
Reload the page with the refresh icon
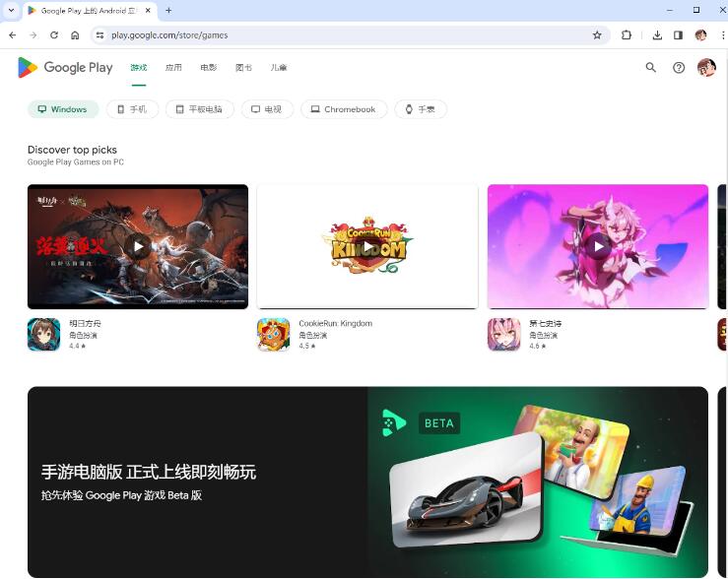tap(54, 35)
